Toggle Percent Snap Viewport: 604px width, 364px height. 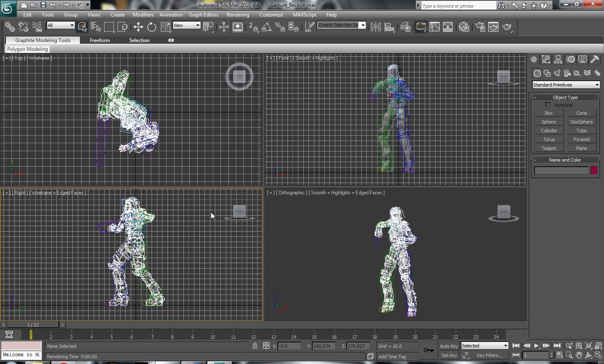[x=280, y=27]
